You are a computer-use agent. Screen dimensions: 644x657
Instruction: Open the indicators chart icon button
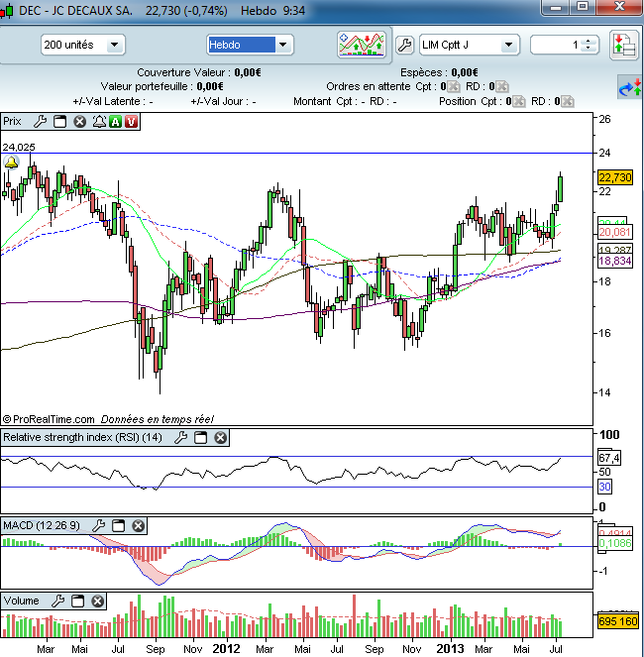point(362,45)
